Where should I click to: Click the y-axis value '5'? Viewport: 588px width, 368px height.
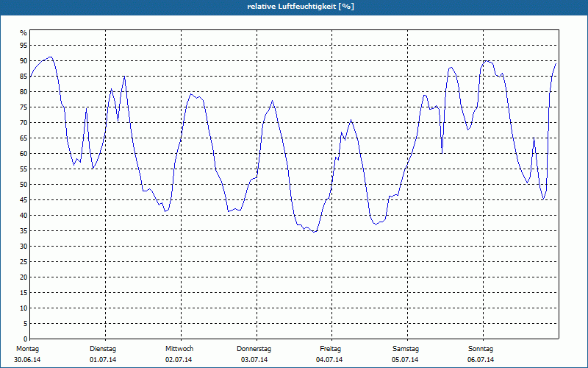pos(26,324)
